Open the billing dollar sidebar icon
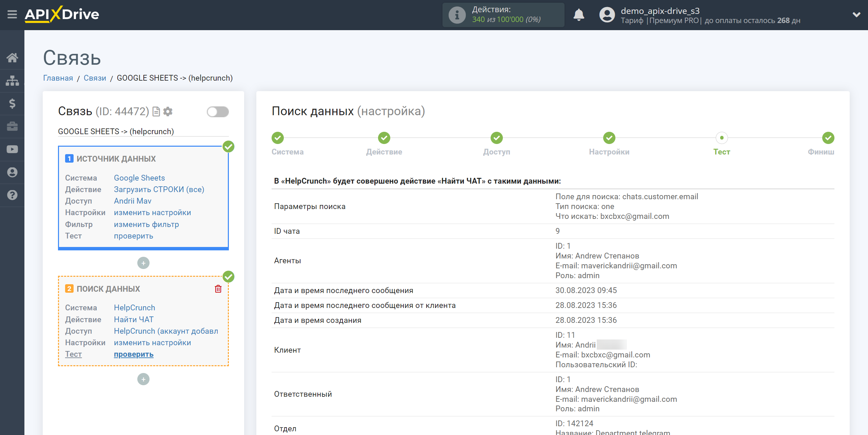 coord(12,103)
